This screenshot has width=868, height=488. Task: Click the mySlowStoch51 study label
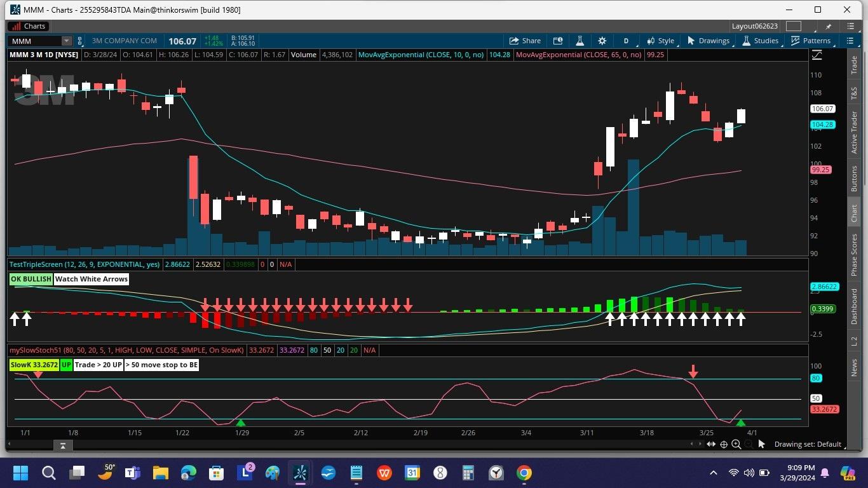[x=127, y=350]
